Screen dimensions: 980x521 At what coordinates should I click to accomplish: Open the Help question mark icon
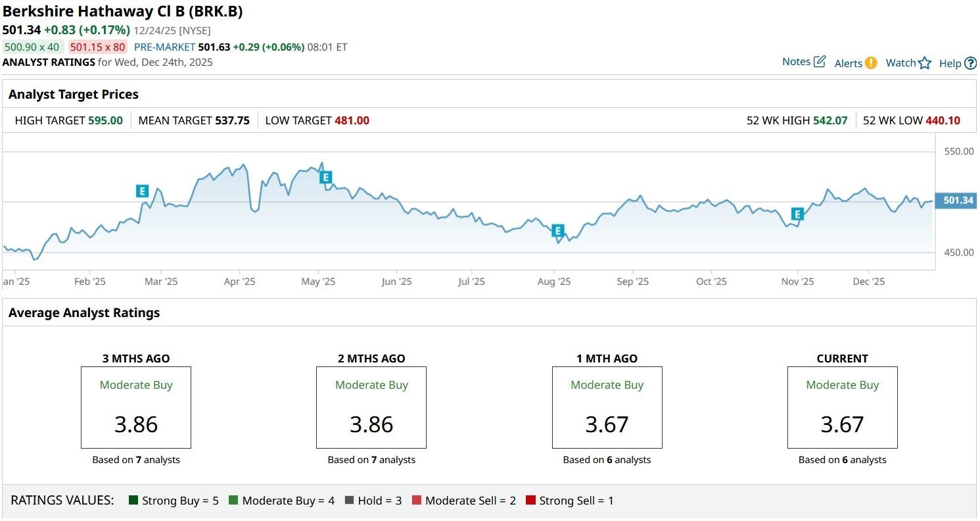(970, 64)
